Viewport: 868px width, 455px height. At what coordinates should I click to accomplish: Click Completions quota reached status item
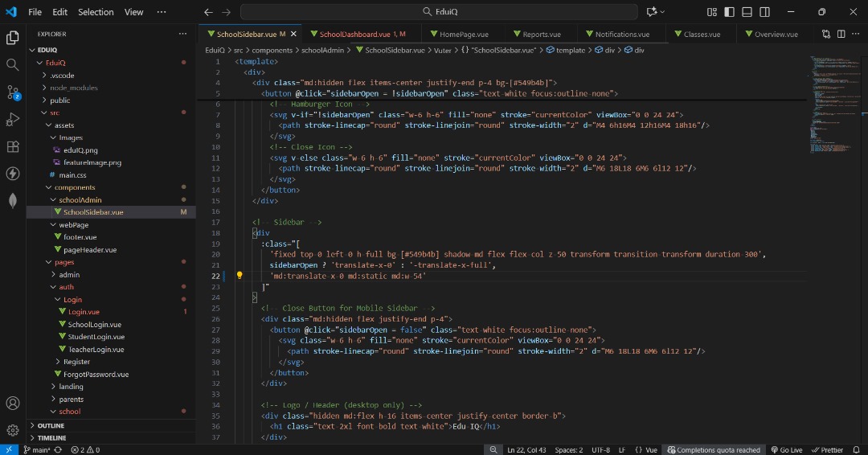click(x=714, y=449)
